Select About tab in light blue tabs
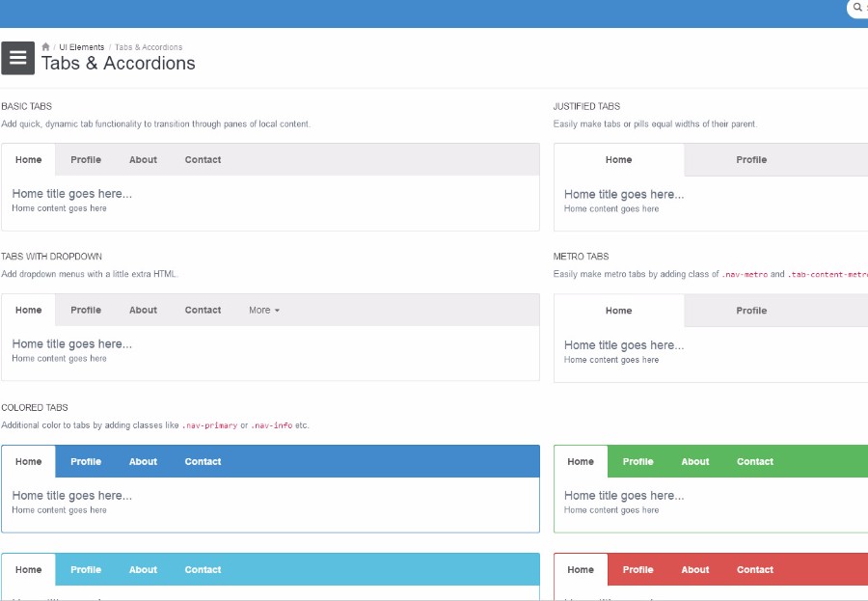This screenshot has width=868, height=601. pyautogui.click(x=143, y=570)
